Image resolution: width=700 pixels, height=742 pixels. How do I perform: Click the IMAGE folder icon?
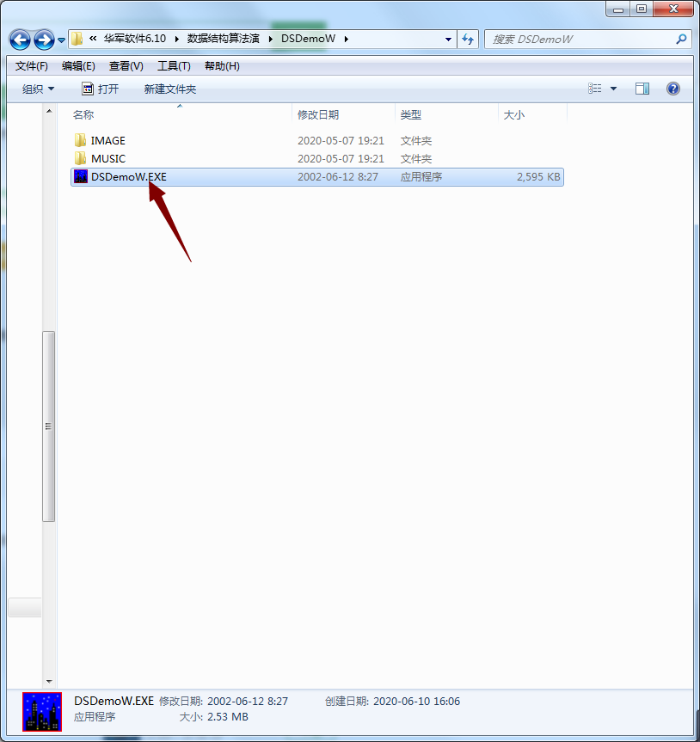(x=81, y=140)
